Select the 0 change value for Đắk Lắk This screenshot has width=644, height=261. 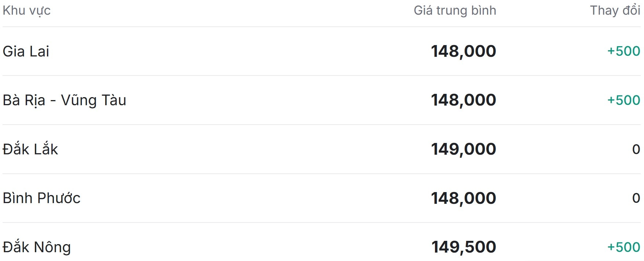click(636, 149)
